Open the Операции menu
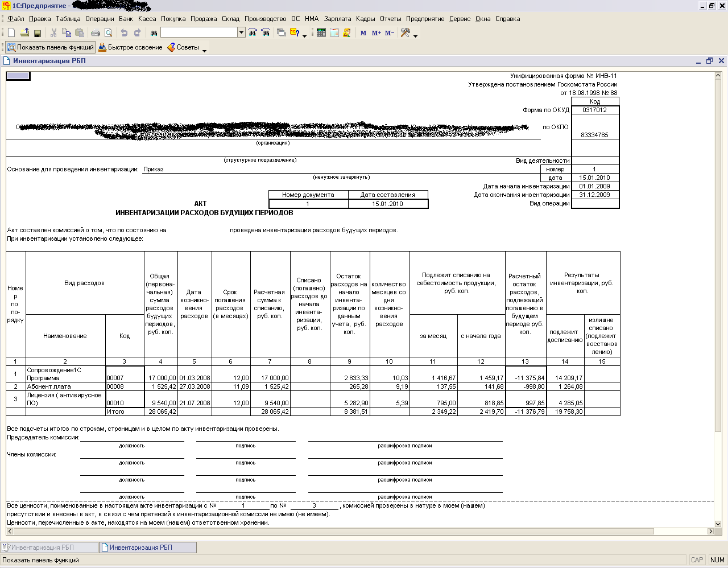 100,19
